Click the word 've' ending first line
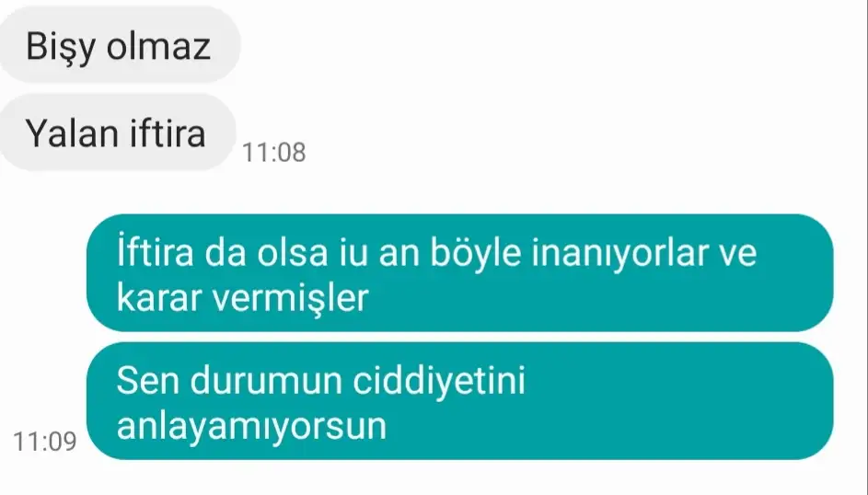868x495 pixels. click(x=738, y=255)
